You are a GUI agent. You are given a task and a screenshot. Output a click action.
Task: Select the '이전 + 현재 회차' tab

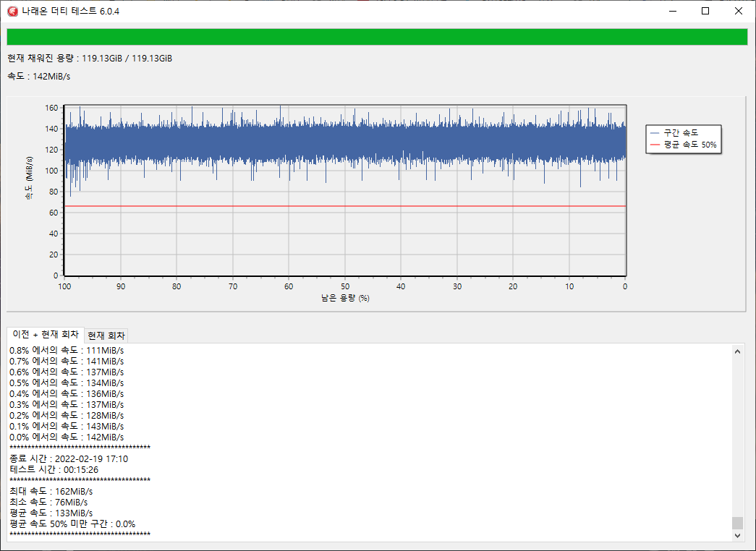click(x=46, y=335)
